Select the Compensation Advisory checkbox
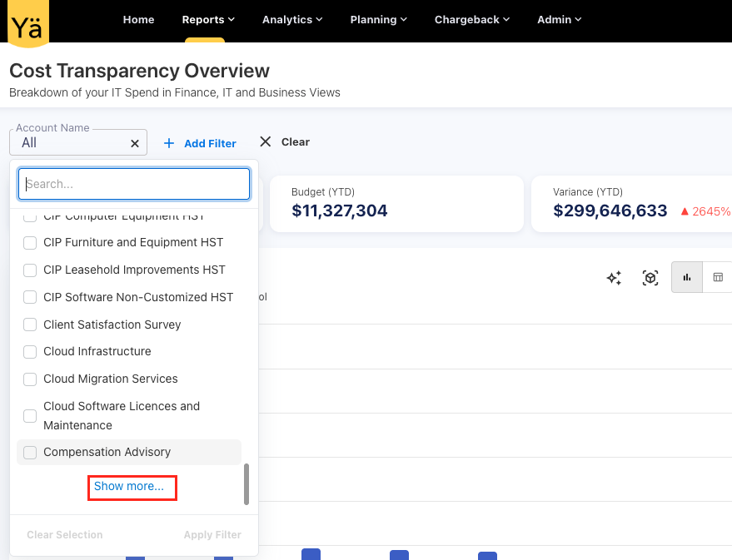This screenshot has width=732, height=560. click(x=30, y=453)
